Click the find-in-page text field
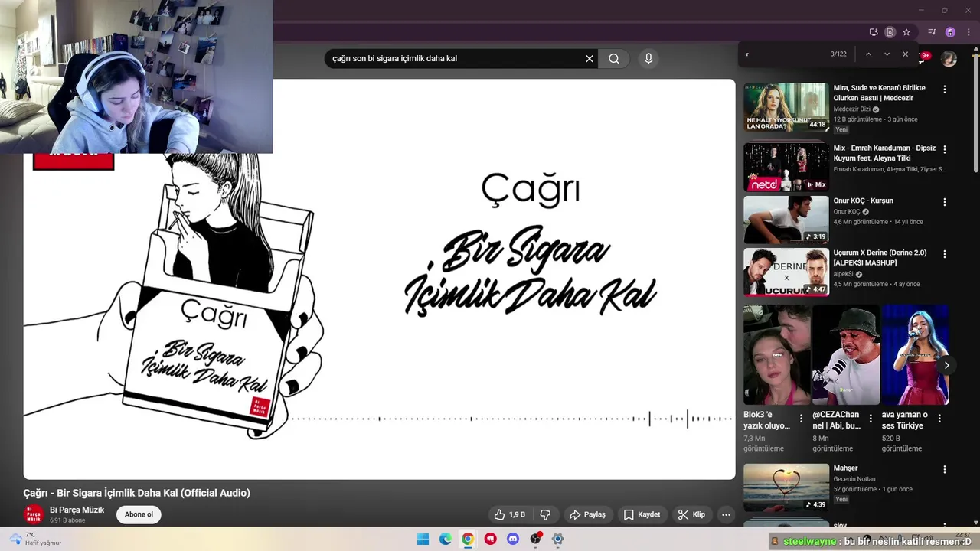The image size is (980, 551). click(785, 54)
